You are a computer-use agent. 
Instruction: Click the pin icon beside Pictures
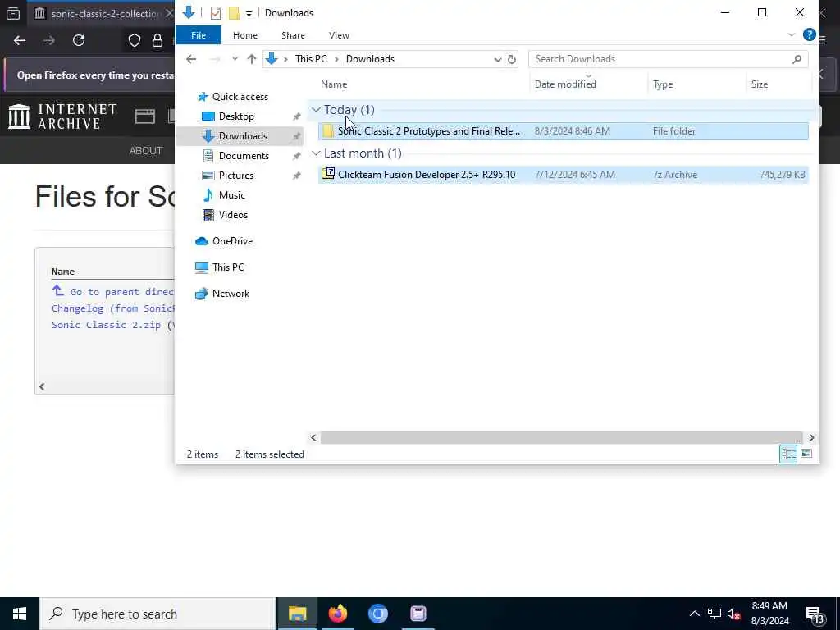[296, 176]
